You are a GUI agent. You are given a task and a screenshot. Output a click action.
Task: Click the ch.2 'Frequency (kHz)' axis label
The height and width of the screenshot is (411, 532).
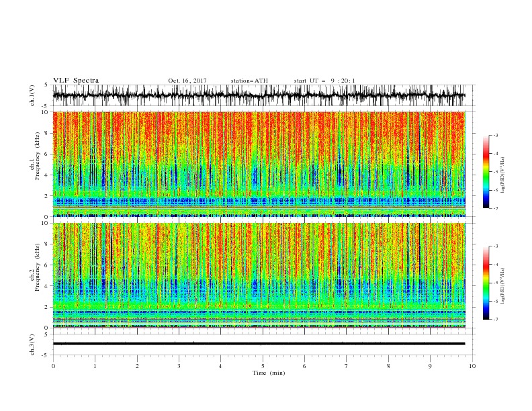click(x=38, y=267)
